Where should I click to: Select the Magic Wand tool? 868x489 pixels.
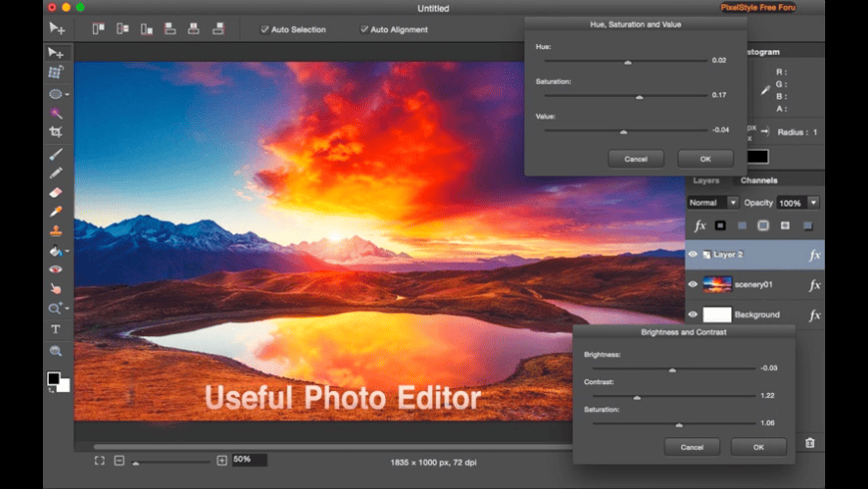click(x=55, y=113)
